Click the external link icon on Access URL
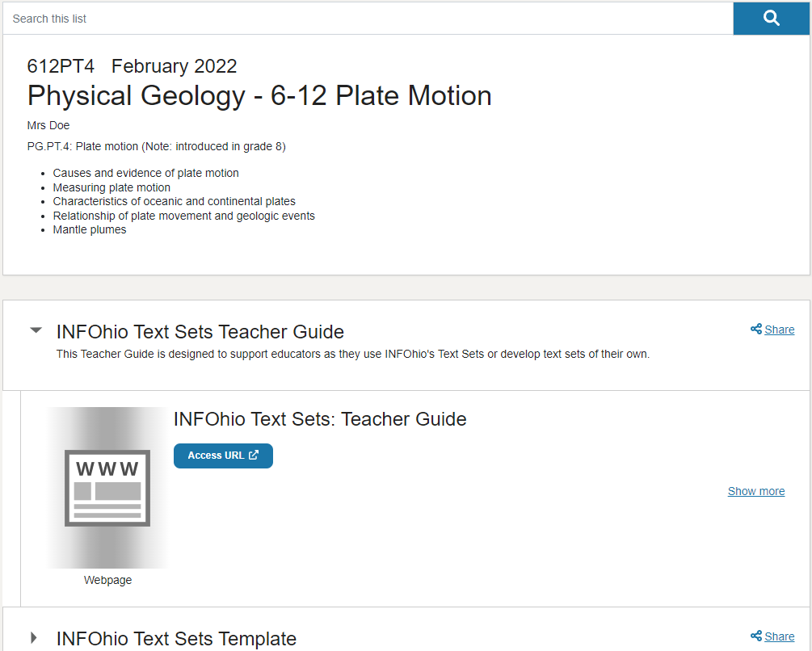 (x=253, y=455)
